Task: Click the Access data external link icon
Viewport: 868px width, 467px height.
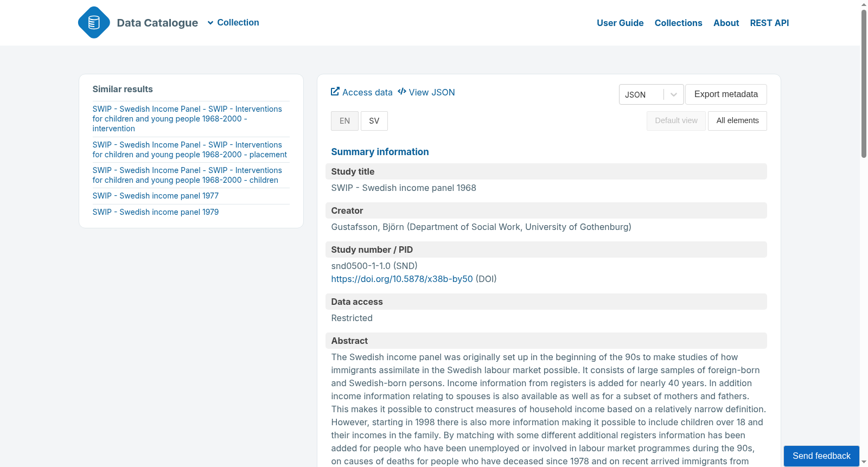Action: pos(335,92)
